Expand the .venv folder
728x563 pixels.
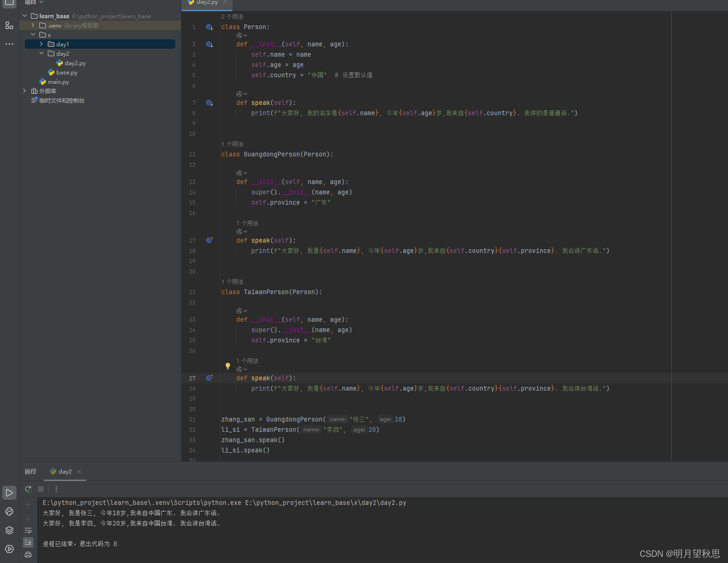(x=33, y=25)
